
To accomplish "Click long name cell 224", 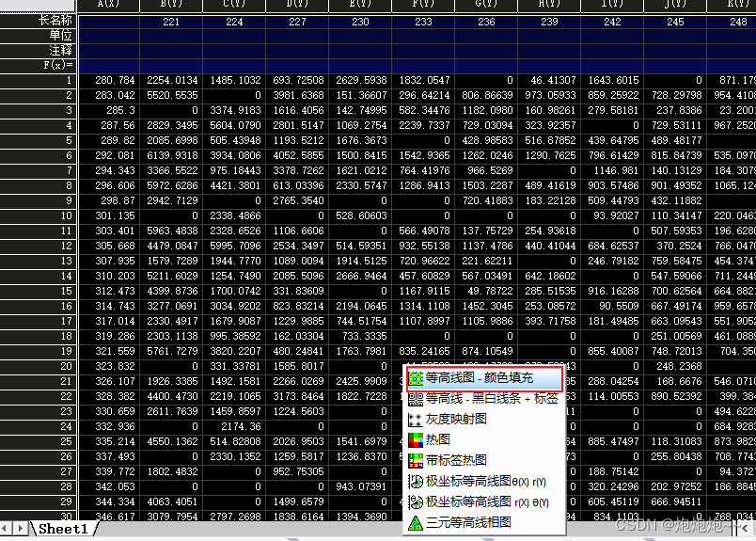I will (x=234, y=22).
